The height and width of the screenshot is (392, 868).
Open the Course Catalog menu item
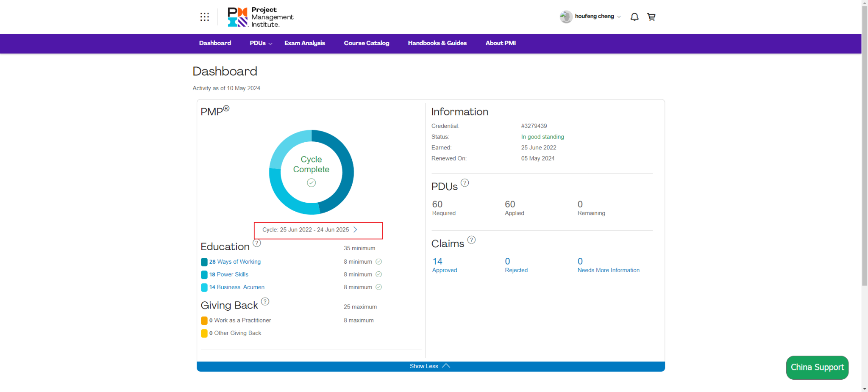366,43
